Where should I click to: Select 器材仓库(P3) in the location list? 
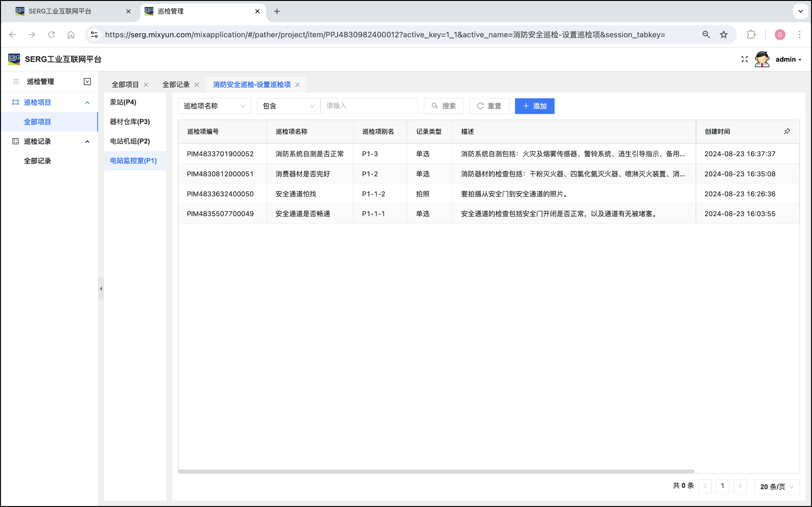click(130, 122)
